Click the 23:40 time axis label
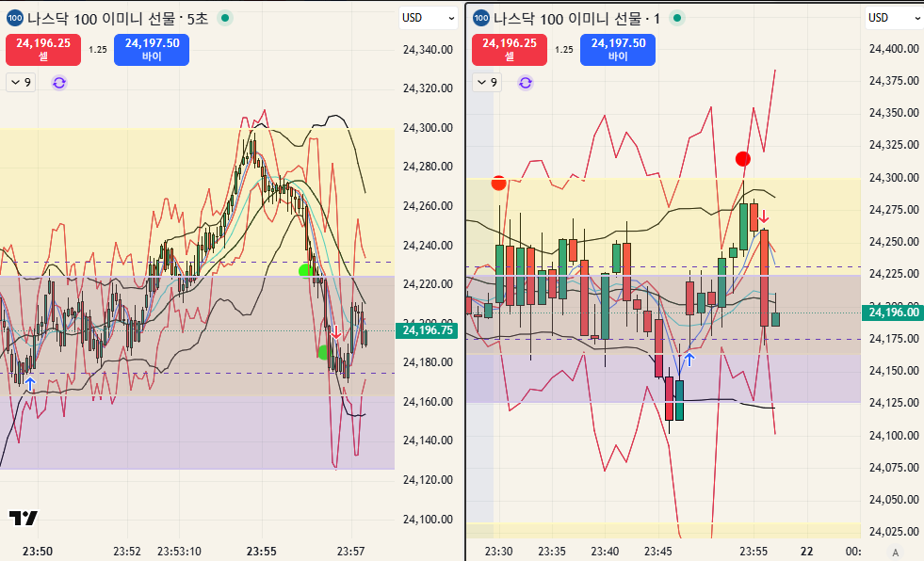Screen dimensions: 924x561 (x=605, y=552)
